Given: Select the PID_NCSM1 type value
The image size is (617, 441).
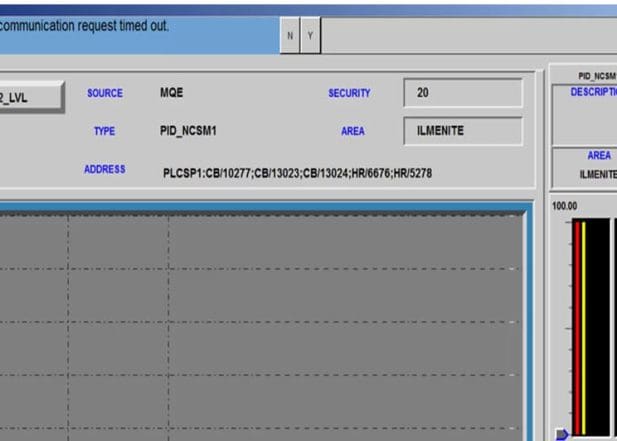Looking at the screenshot, I should pos(188,131).
